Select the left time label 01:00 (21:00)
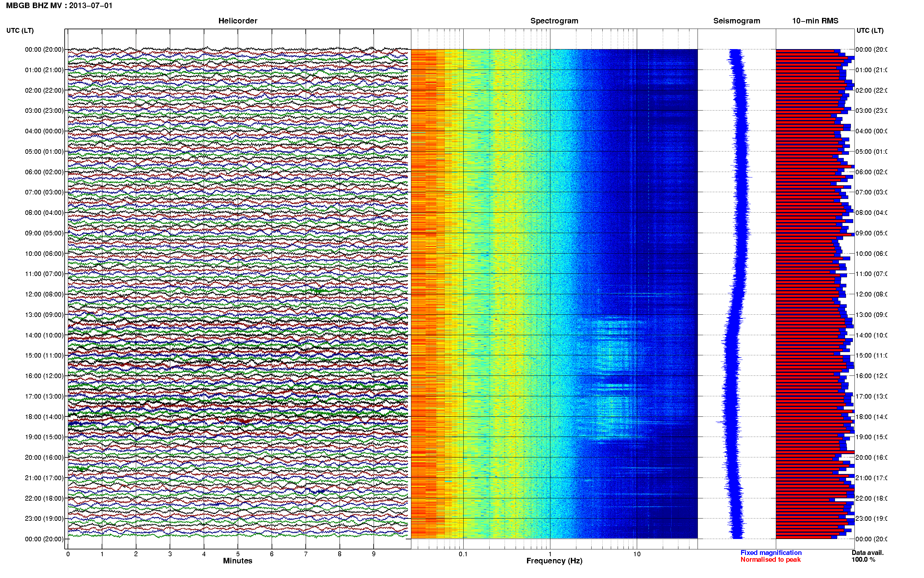The height and width of the screenshot is (578, 924). click(44, 70)
